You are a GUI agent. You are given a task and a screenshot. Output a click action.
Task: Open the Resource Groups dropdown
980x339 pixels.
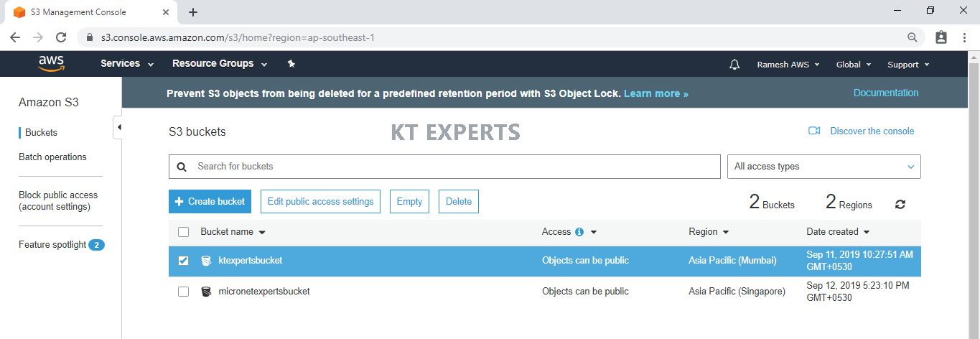[220, 64]
